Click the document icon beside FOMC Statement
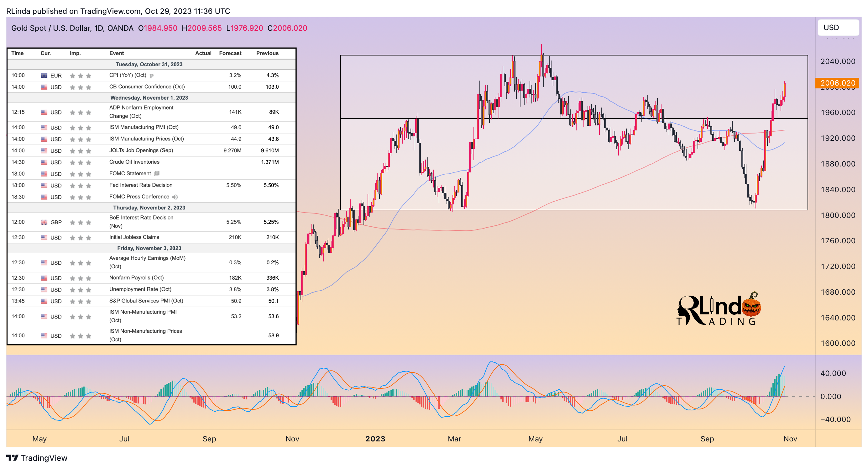 pos(157,173)
